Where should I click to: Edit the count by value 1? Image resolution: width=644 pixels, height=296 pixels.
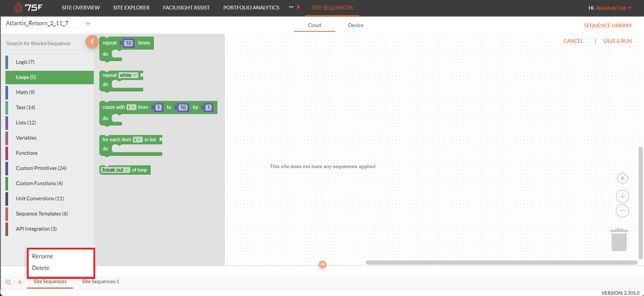click(208, 108)
